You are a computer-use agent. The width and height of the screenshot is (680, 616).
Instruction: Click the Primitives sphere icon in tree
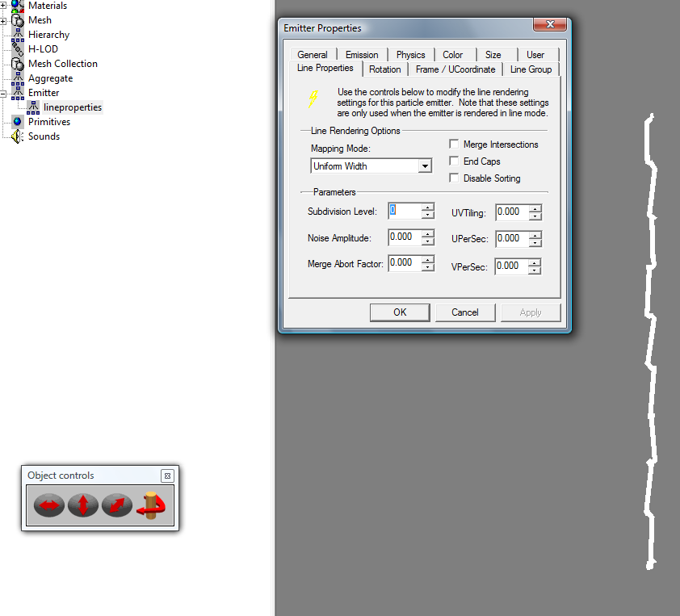17,122
